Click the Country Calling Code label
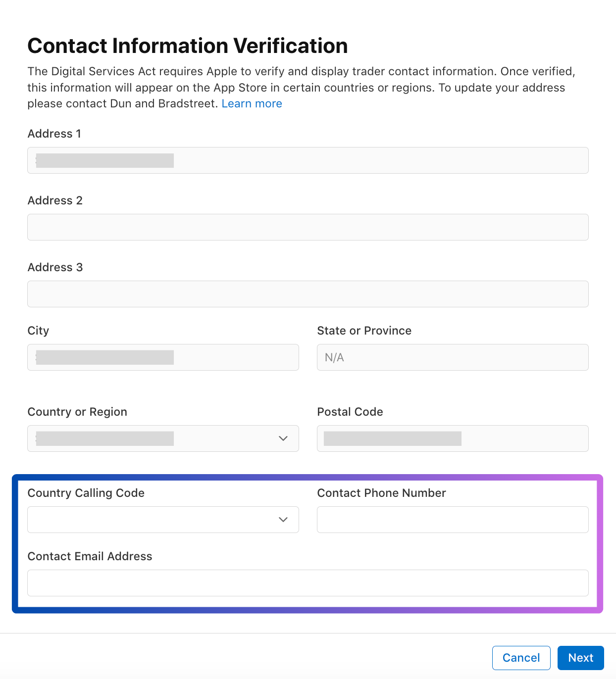The image size is (616, 679). tap(86, 493)
